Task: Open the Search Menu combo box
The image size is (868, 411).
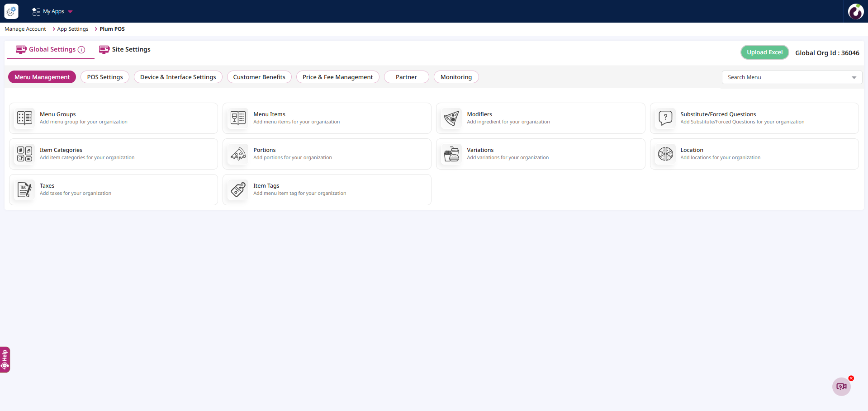Action: (792, 77)
